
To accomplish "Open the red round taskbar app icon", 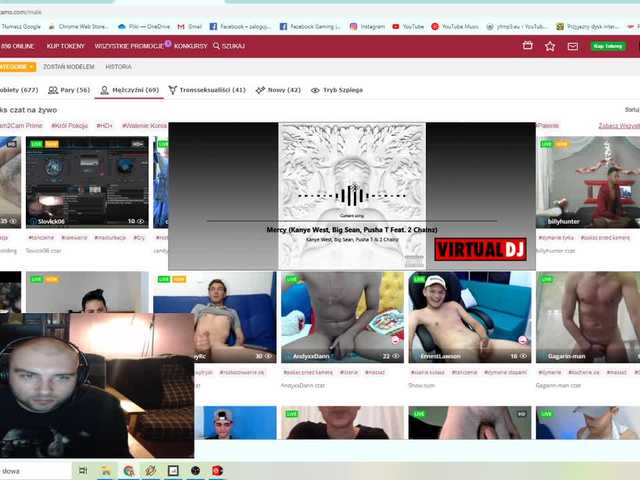I will tap(218, 471).
